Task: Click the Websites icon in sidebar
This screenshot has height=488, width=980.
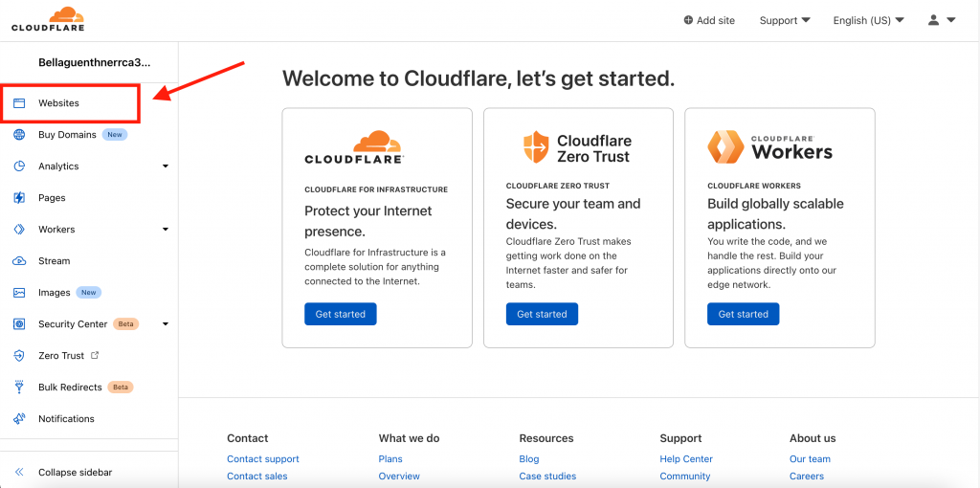Action: tap(19, 103)
